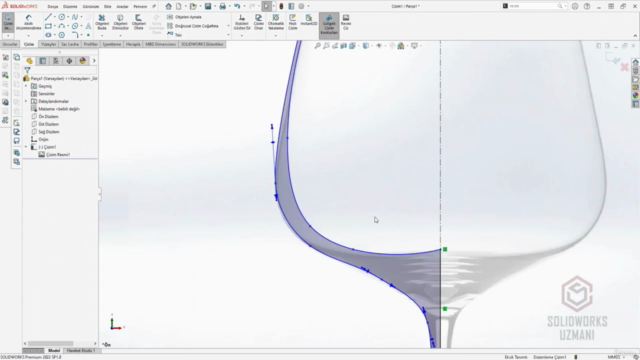Click İlişkileri Göster/Sil button
This screenshot has height=360, width=640.
(x=242, y=22)
